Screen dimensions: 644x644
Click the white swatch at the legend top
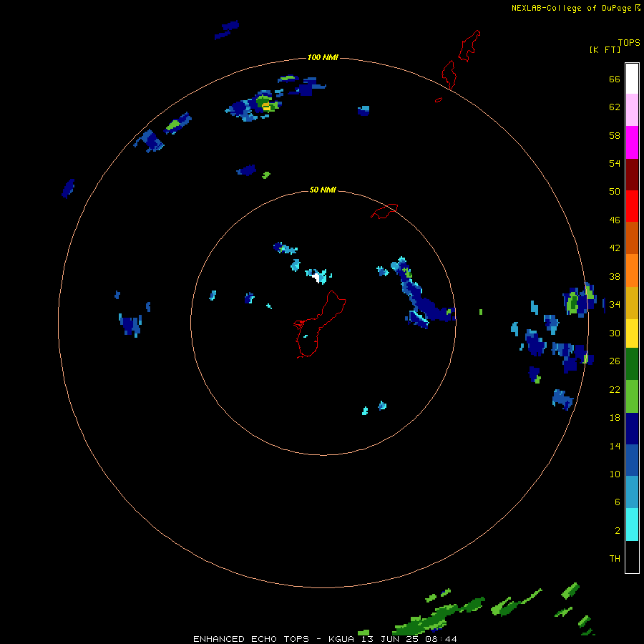pos(632,79)
